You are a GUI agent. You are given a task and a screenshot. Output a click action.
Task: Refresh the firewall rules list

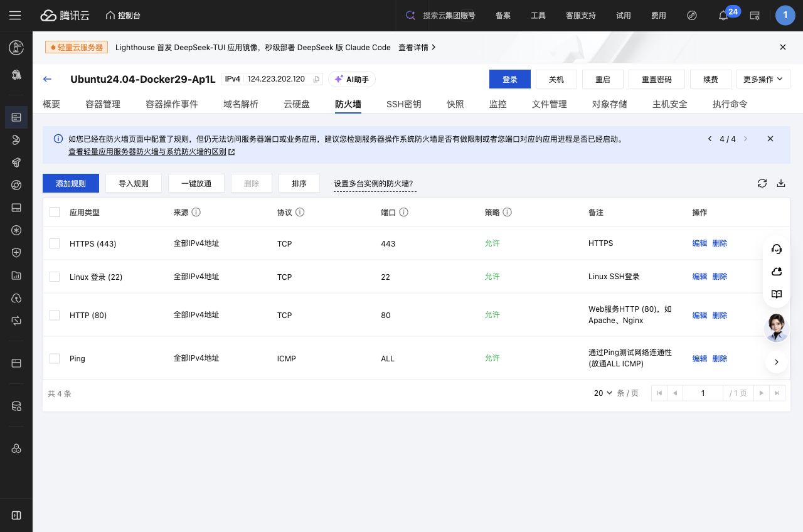coord(762,183)
